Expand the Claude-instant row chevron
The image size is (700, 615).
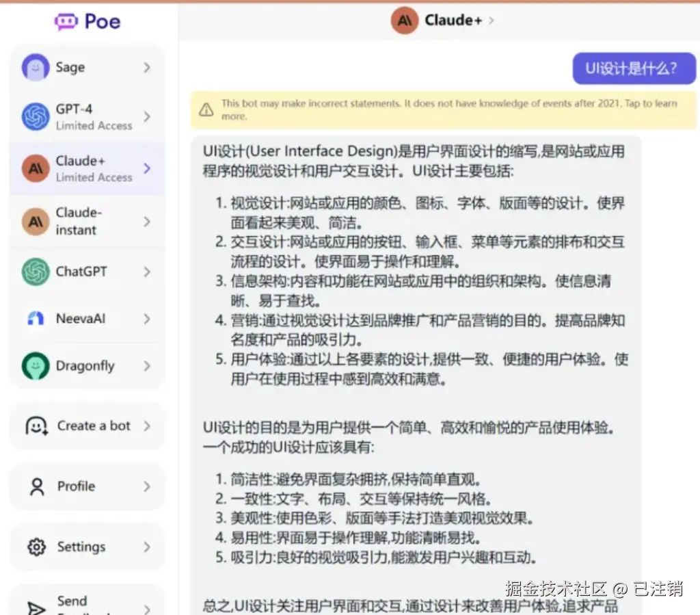[x=147, y=221]
